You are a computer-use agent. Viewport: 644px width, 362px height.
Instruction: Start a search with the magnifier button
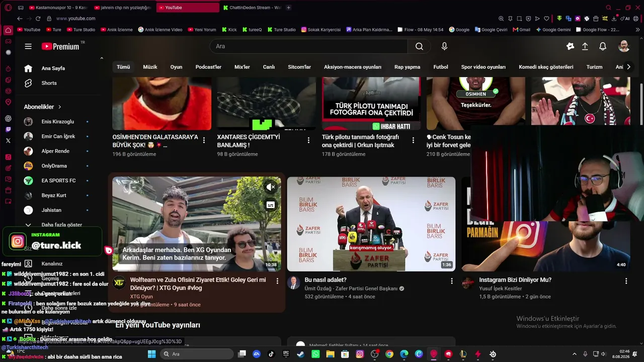click(419, 46)
